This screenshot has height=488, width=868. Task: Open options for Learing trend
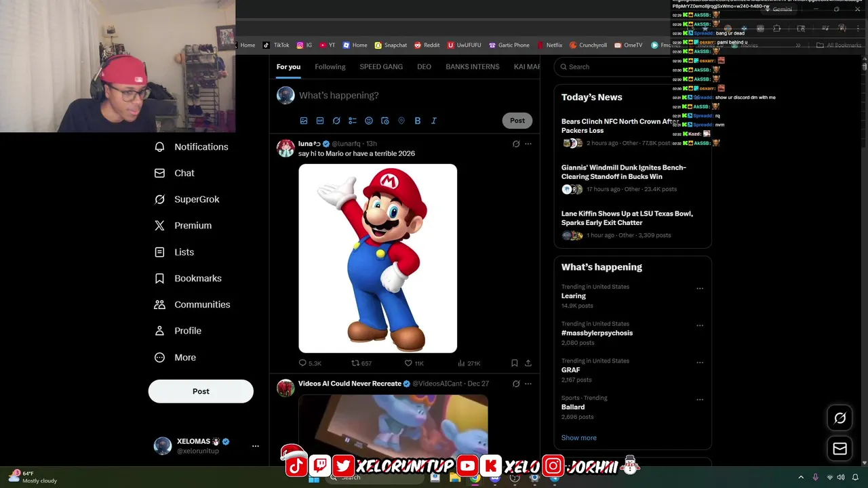(700, 288)
